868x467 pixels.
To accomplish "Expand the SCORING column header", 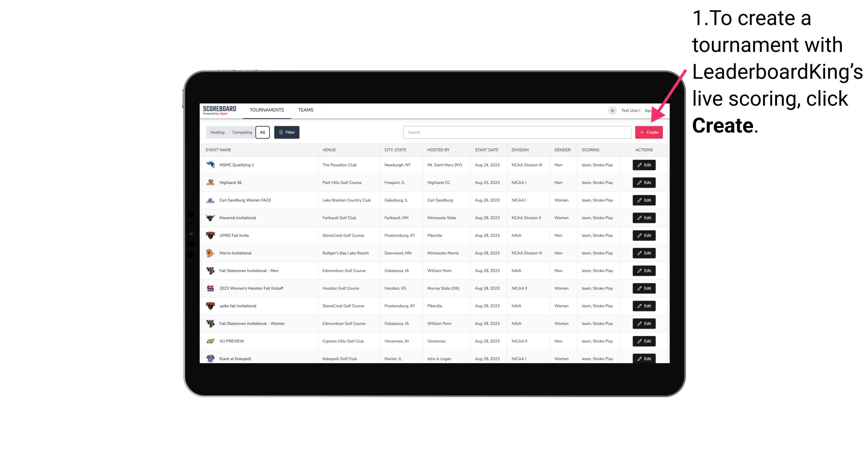I will [590, 150].
